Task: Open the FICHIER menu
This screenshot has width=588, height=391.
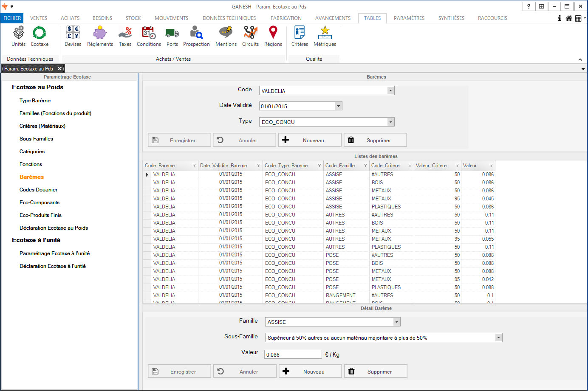Action: (12, 18)
